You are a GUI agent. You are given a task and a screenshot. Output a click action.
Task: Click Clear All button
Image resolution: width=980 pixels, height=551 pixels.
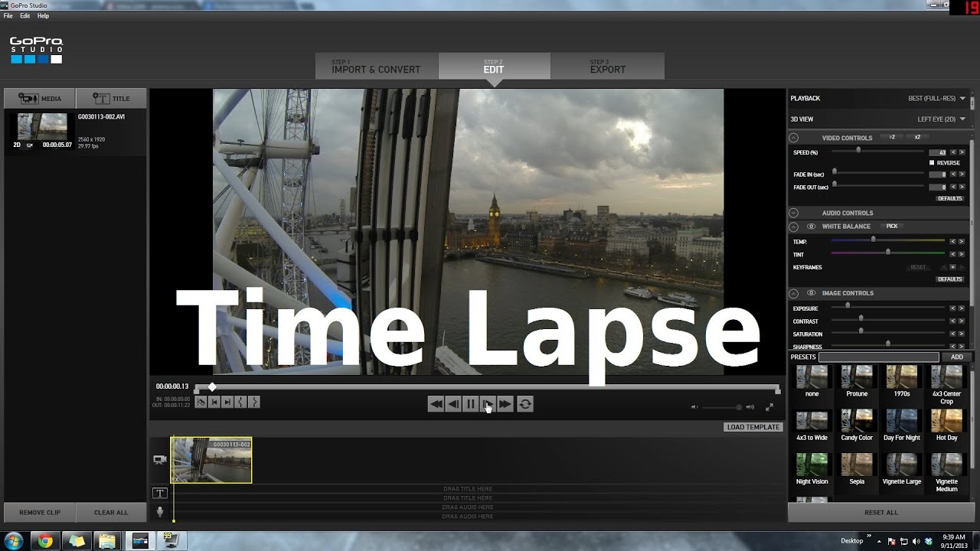click(111, 512)
